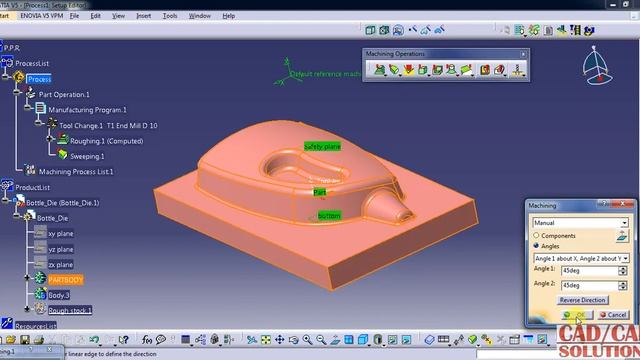640x360 pixels.
Task: Open the Edit menu
Action: pyautogui.click(x=96, y=16)
